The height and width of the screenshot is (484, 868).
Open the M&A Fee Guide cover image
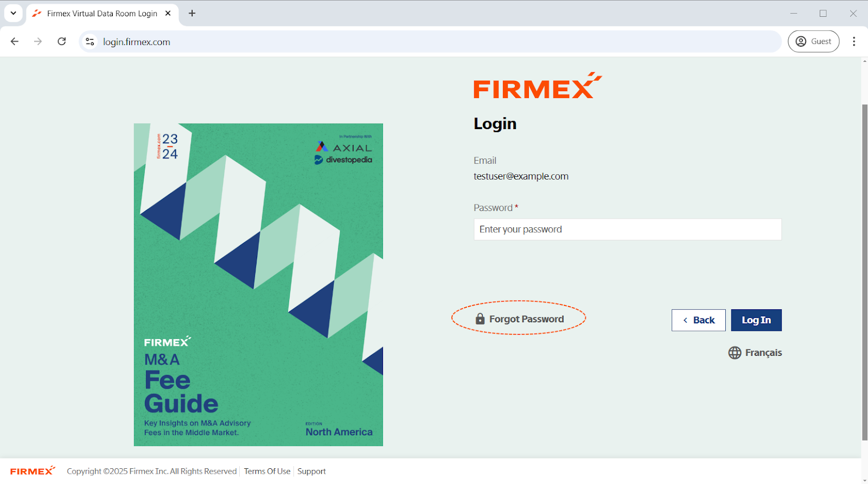coord(258,284)
